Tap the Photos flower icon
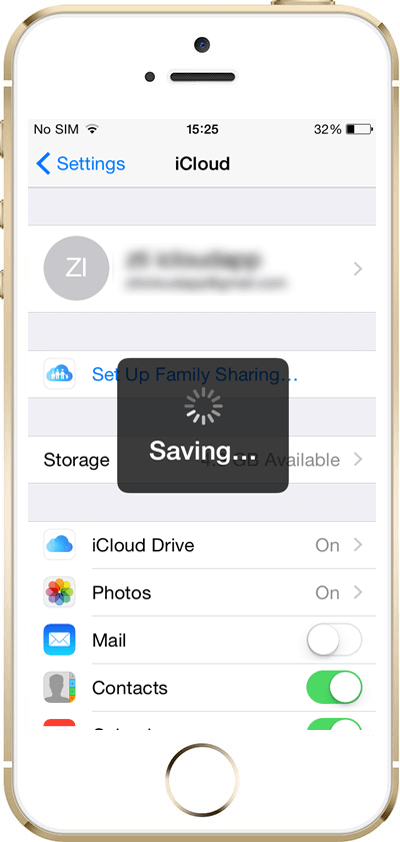 (x=59, y=592)
